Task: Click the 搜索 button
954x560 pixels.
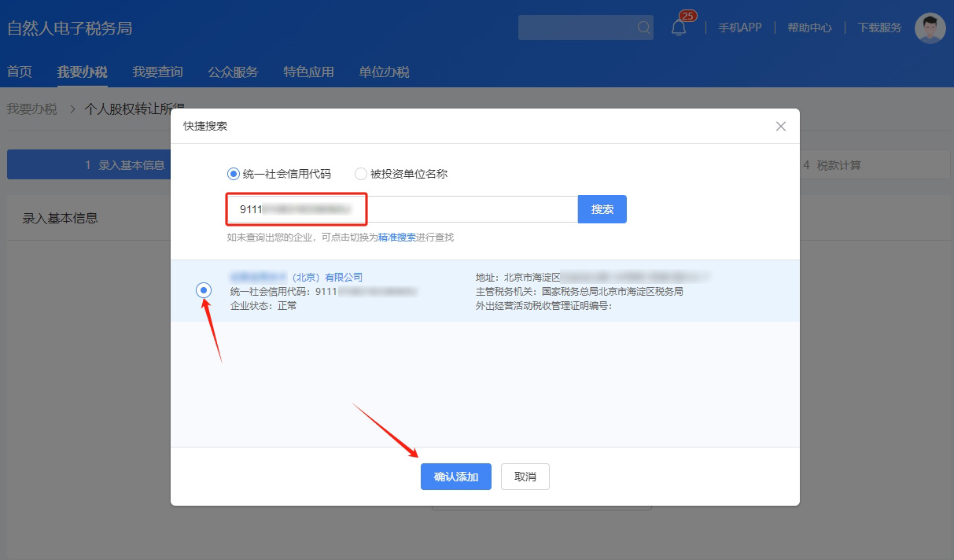Action: [602, 209]
